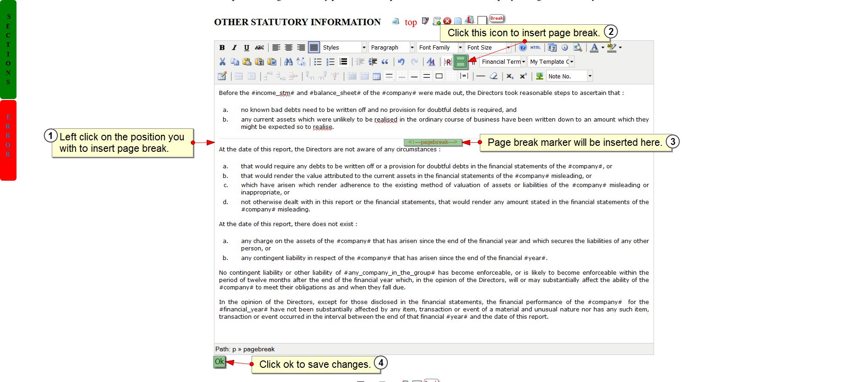Toggle italic formatting
The width and height of the screenshot is (868, 382).
[x=234, y=48]
